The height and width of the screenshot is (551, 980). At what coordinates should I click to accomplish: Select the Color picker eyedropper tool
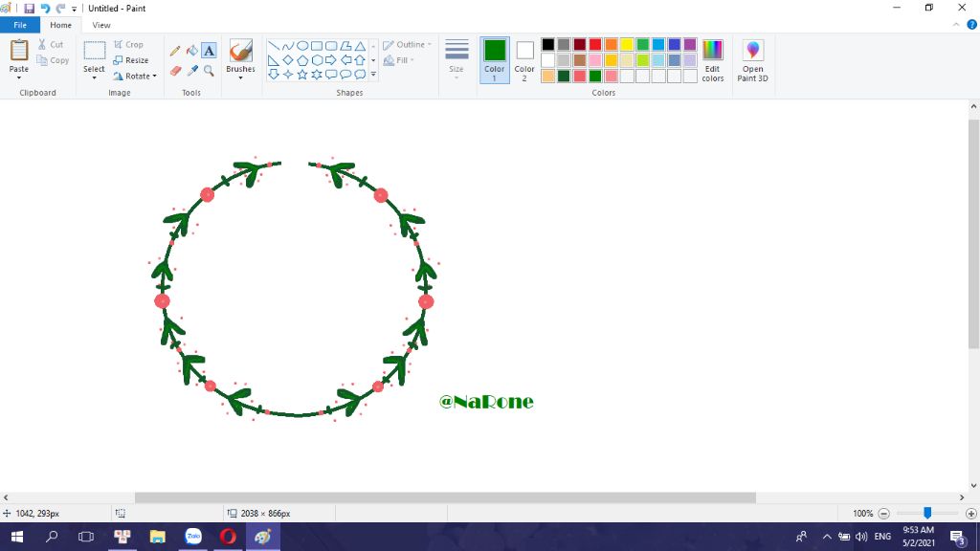(191, 71)
